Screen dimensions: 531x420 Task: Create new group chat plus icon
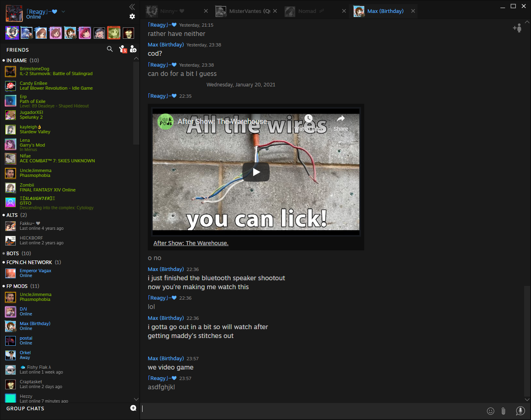coord(133,408)
